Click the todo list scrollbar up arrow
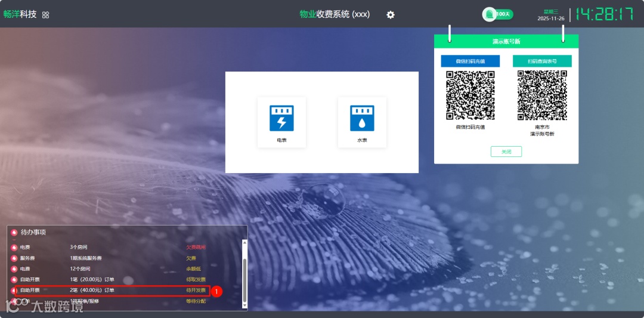Image resolution: width=644 pixels, height=318 pixels. tap(245, 242)
